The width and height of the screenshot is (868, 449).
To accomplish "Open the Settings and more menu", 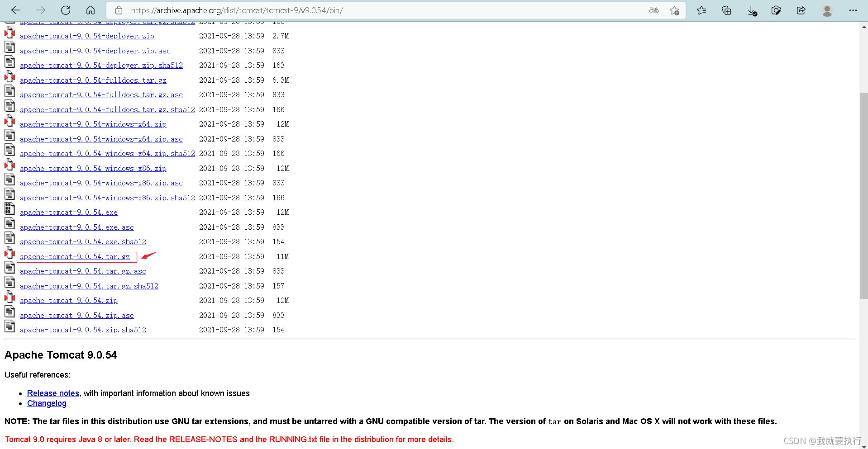I will click(x=853, y=10).
